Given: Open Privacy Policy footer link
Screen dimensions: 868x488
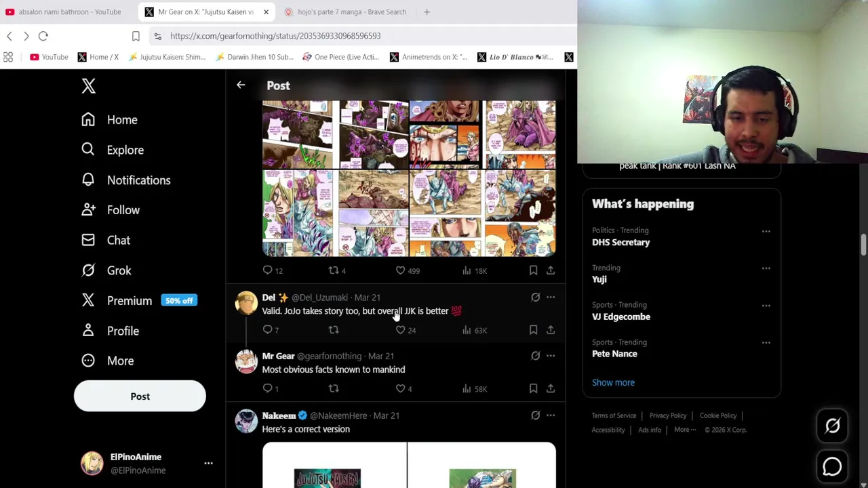Looking at the screenshot, I should [x=668, y=415].
